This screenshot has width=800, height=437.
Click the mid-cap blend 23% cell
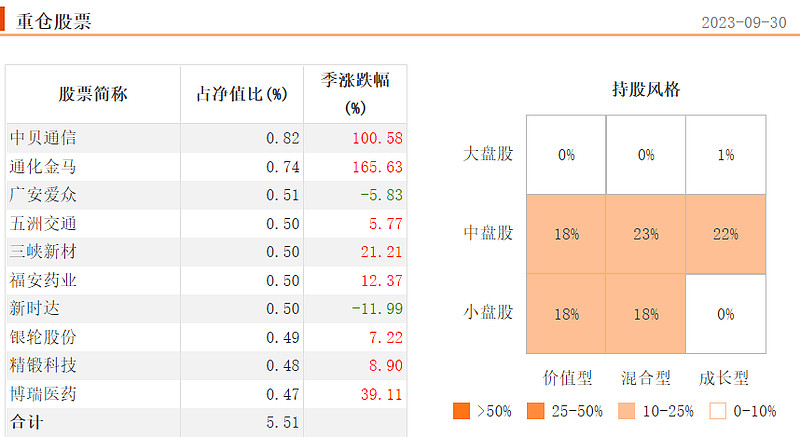pyautogui.click(x=646, y=234)
